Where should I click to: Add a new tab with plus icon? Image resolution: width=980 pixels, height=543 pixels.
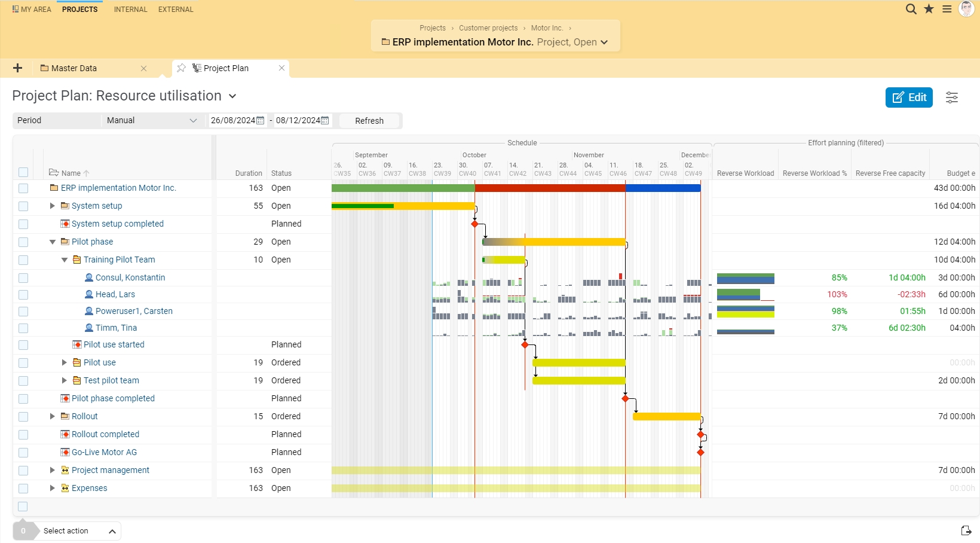click(x=17, y=68)
